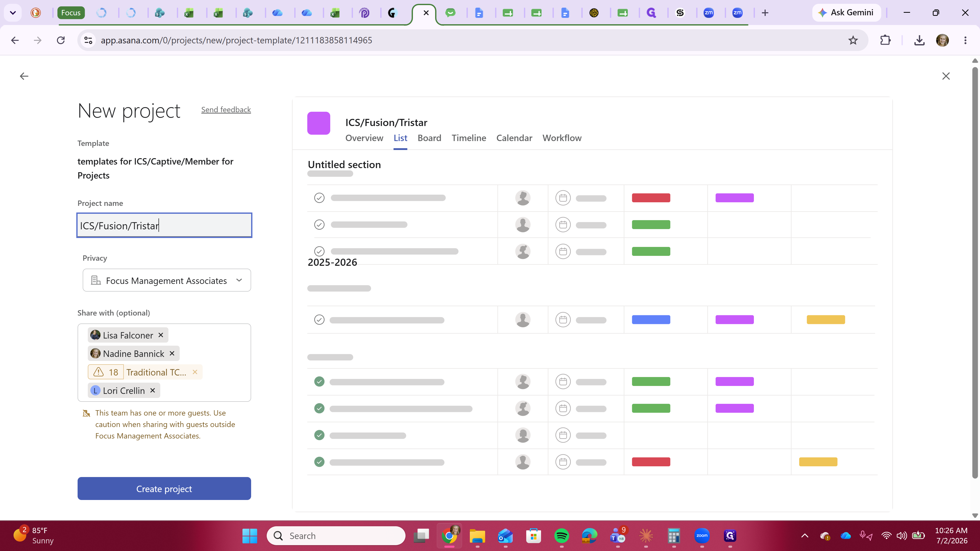
Task: Click the 2025-2026 section heading
Action: (x=333, y=262)
